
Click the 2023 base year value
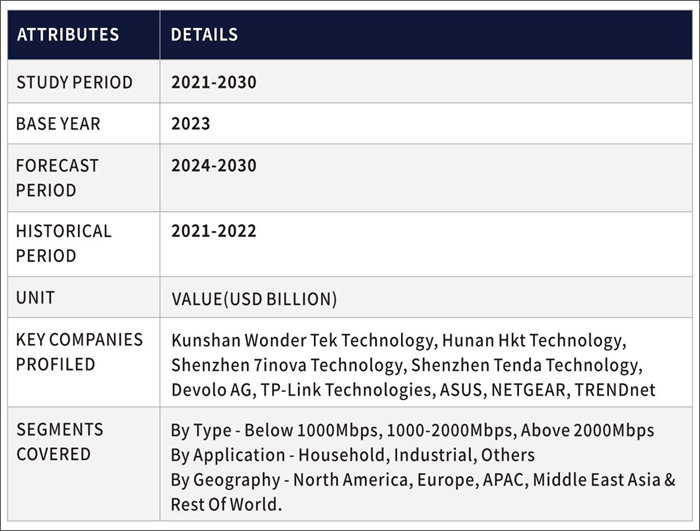coord(190,125)
